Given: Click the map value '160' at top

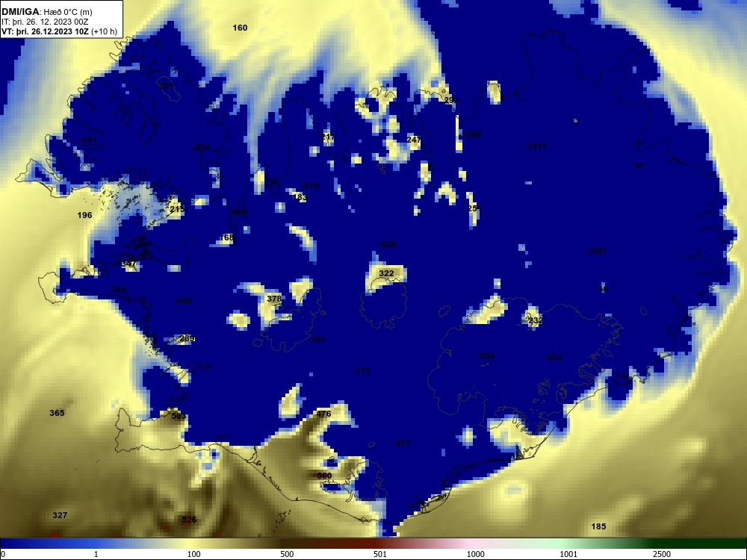Looking at the screenshot, I should [x=240, y=28].
